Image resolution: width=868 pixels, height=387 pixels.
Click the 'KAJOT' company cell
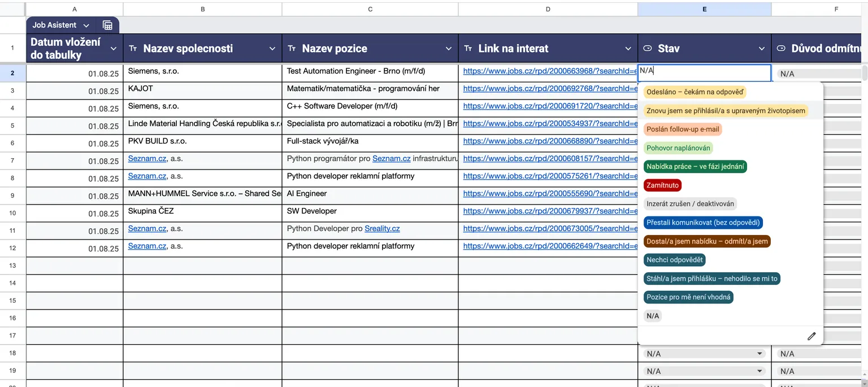(x=202, y=90)
